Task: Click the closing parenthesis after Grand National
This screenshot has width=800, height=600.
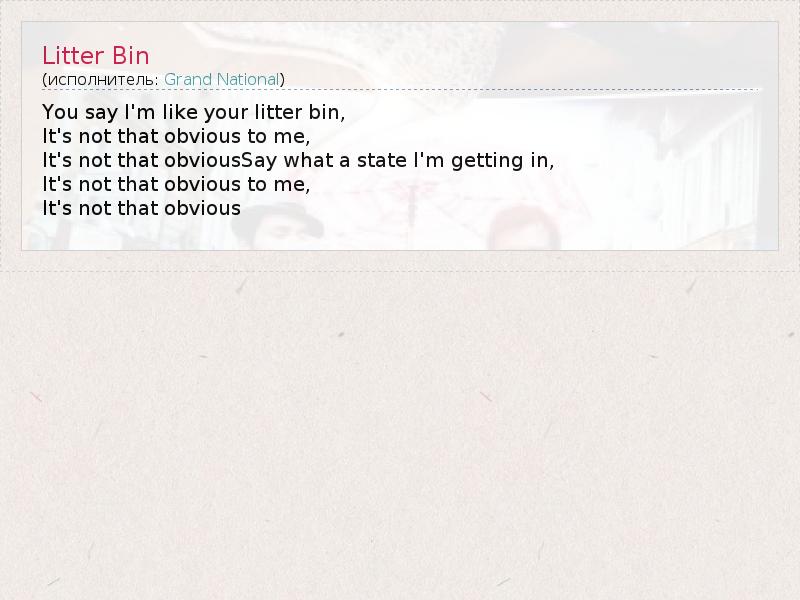Action: [283, 80]
